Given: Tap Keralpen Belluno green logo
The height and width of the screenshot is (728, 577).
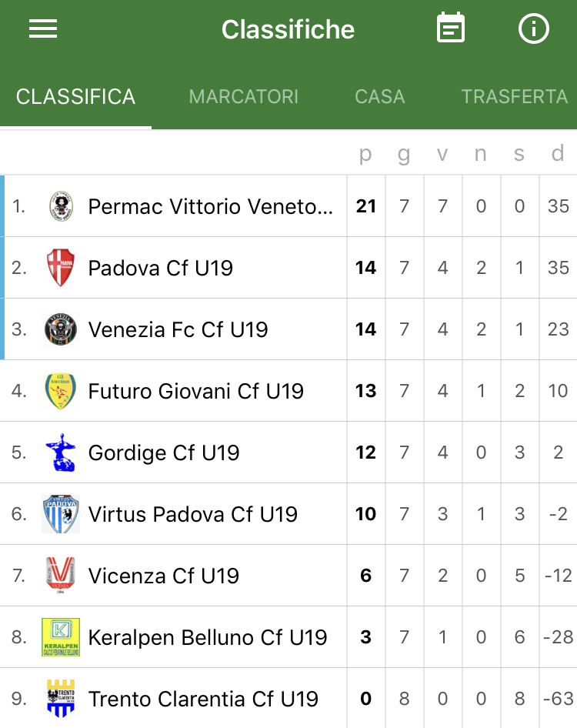Looking at the screenshot, I should pos(61,637).
